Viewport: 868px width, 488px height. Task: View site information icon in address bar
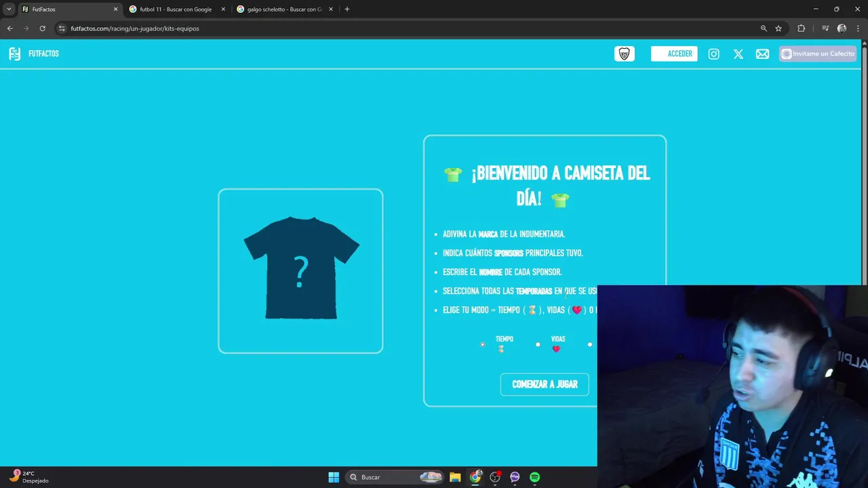[x=62, y=28]
